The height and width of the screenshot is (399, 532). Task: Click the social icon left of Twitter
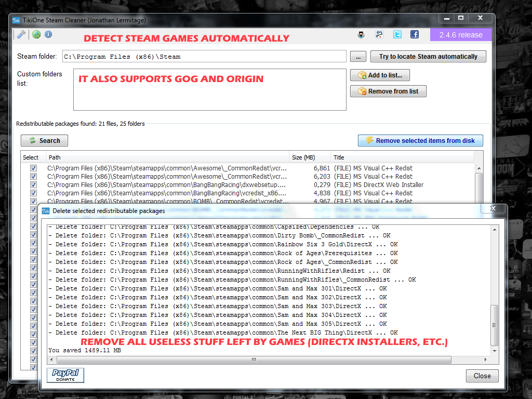click(x=379, y=34)
